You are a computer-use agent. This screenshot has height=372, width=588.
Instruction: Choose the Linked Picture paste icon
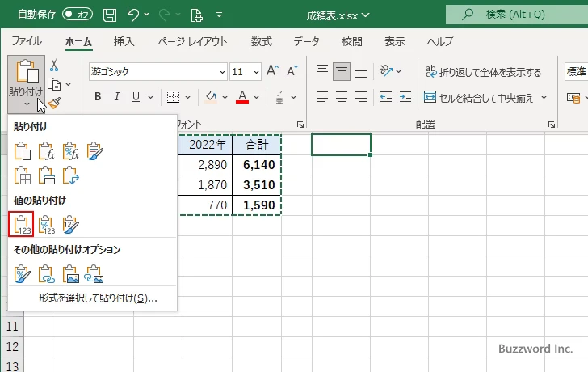[94, 273]
